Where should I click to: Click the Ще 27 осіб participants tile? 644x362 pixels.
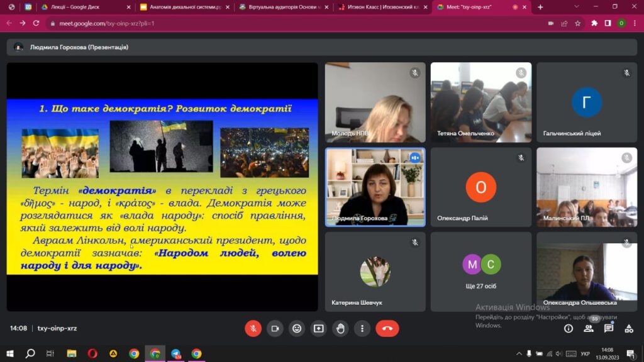tap(481, 271)
